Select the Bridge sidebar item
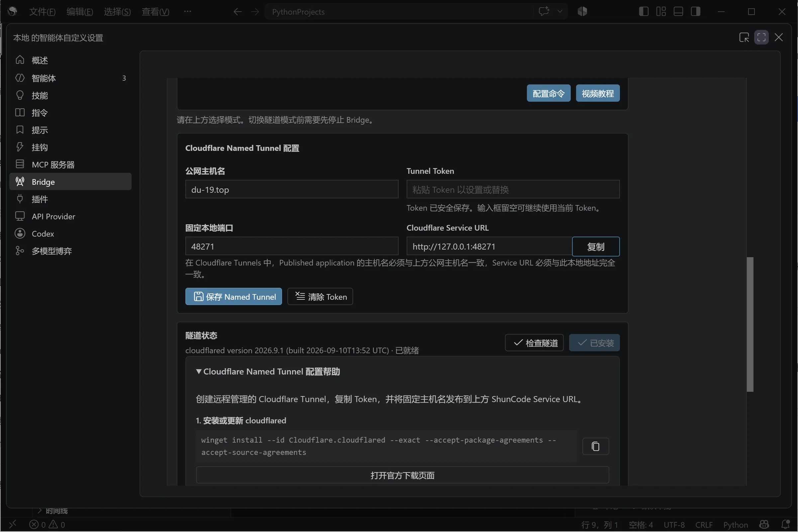798x532 pixels. click(x=70, y=182)
